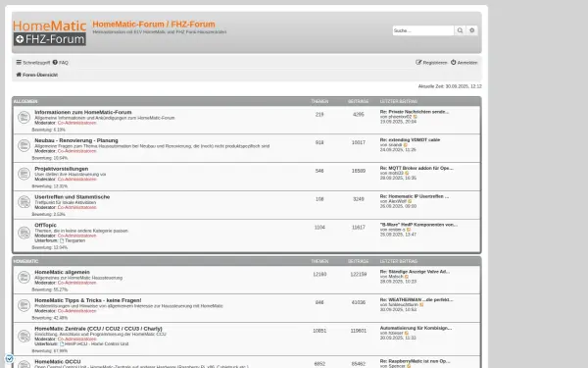Open last post '"B-Ware" HmIP Komponenten von...'
This screenshot has height=368, width=588.
(418, 225)
